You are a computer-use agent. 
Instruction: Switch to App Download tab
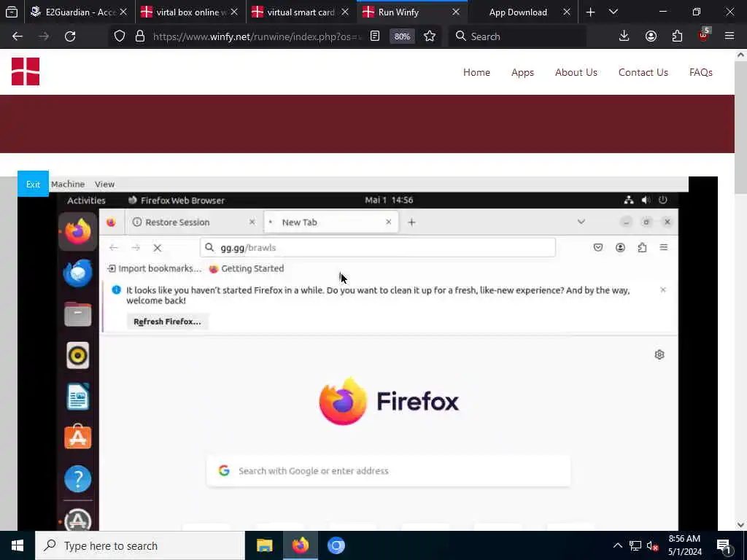click(x=522, y=12)
